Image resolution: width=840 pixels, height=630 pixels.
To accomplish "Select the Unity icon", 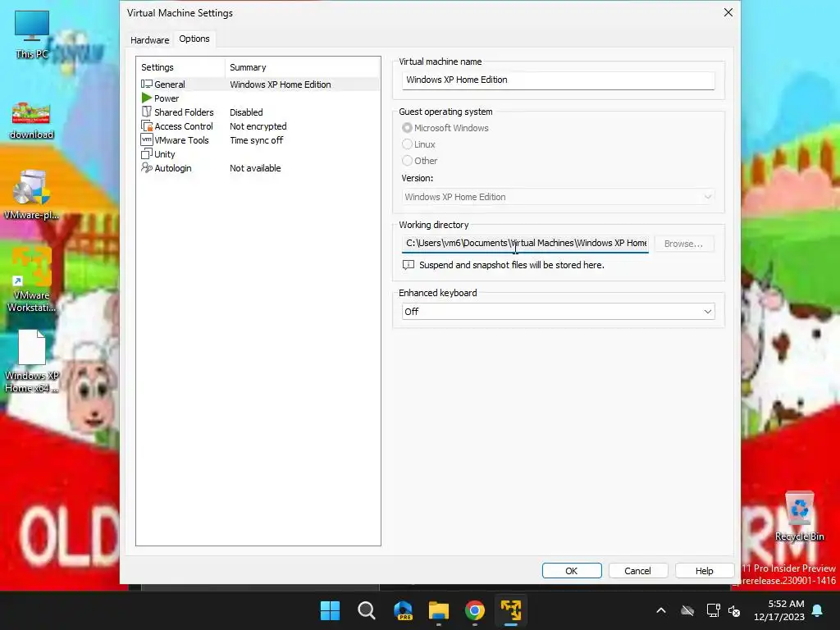I will point(146,153).
